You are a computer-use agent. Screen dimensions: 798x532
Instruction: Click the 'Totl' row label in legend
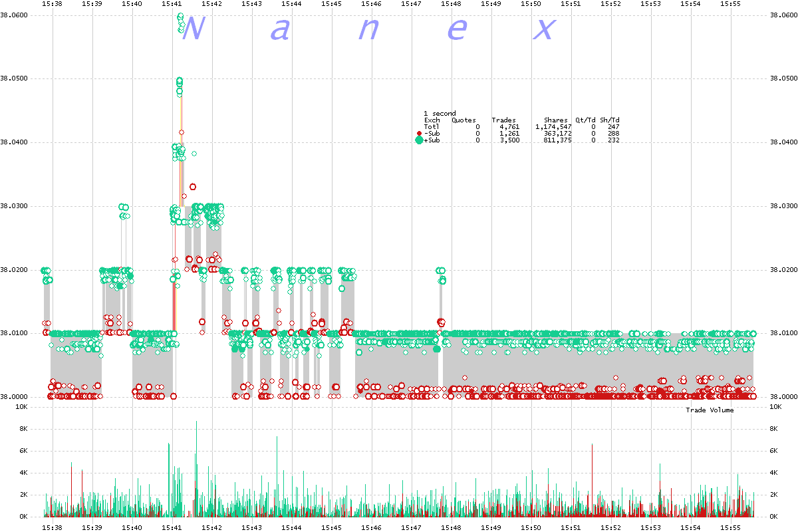click(x=432, y=127)
